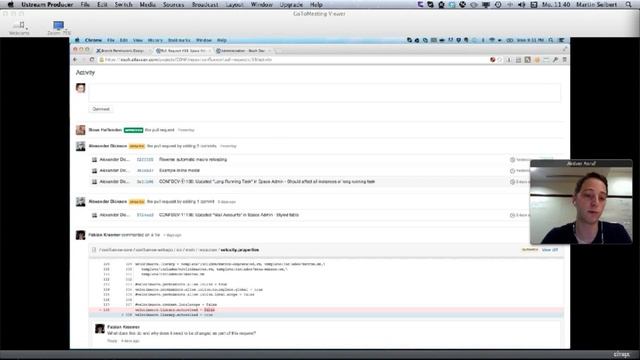Click the search magnifier in the shared screen's menu bar
Image resolution: width=640 pixels, height=360 pixels.
coord(551,40)
